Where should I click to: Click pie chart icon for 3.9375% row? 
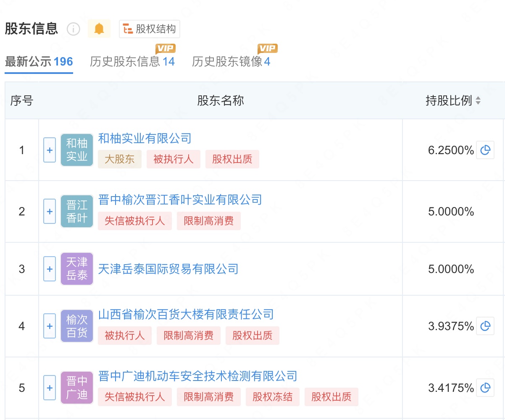coord(485,326)
